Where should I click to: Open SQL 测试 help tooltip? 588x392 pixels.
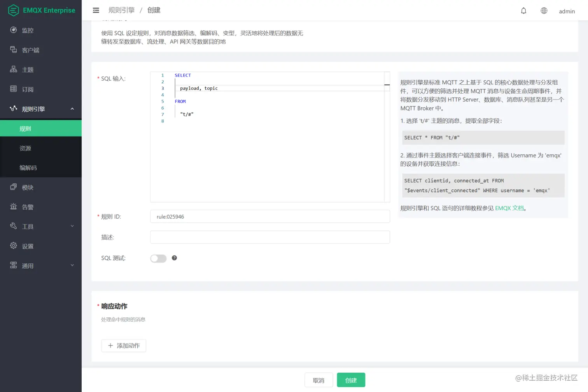coord(174,258)
